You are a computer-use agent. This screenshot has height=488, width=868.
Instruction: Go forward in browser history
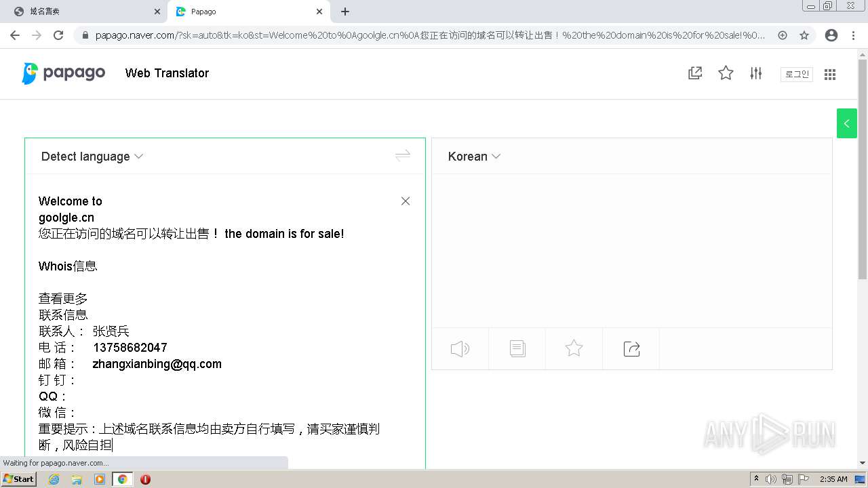tap(37, 35)
